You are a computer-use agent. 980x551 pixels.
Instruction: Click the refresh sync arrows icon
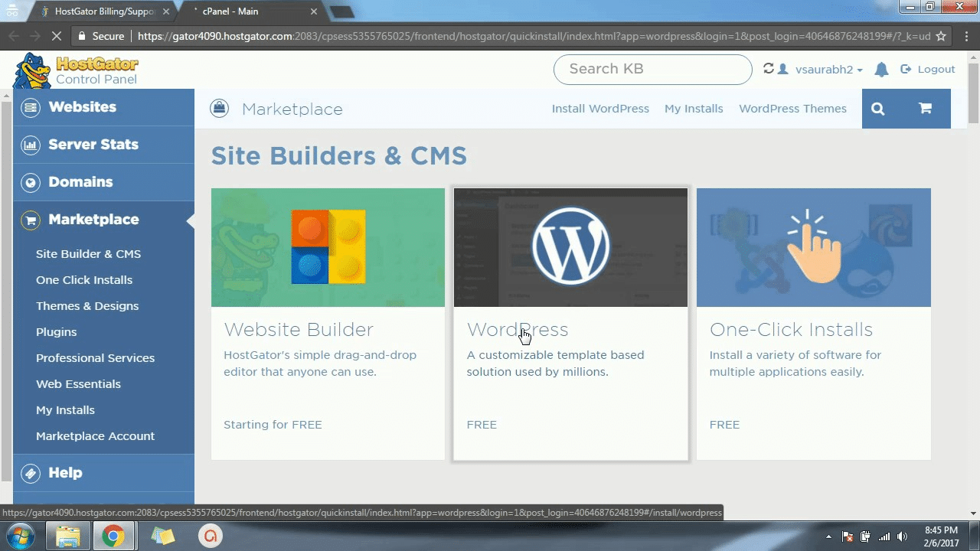coord(769,69)
